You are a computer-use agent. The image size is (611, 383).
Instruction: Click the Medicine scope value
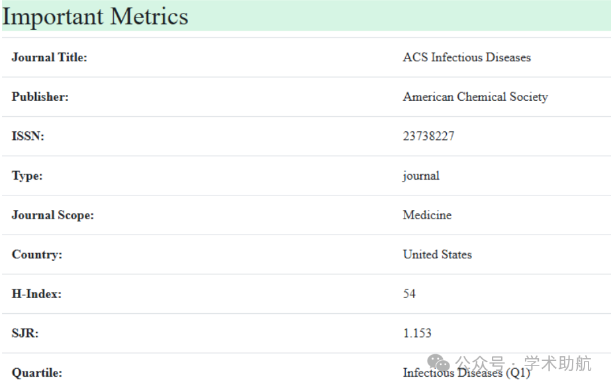[x=427, y=215]
